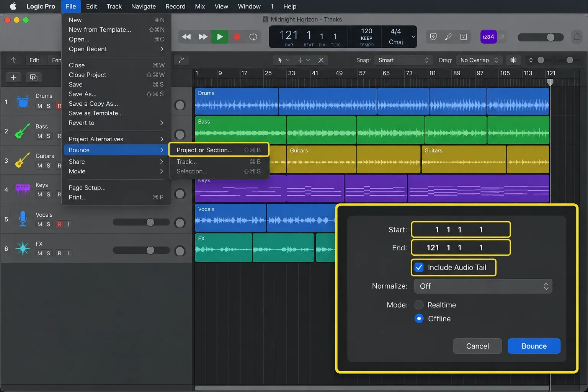Toggle the waveform zoom icon
The height and width of the screenshot is (392, 588).
513,60
